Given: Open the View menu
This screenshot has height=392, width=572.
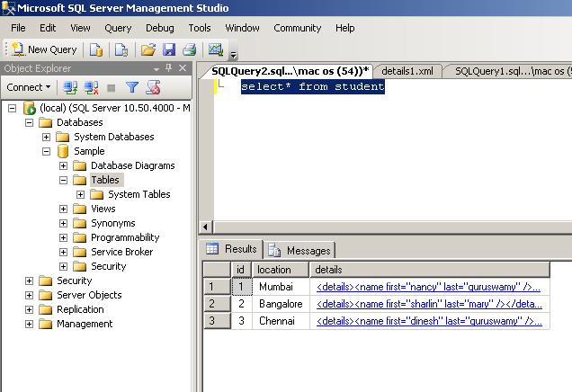Looking at the screenshot, I should click(x=80, y=28).
